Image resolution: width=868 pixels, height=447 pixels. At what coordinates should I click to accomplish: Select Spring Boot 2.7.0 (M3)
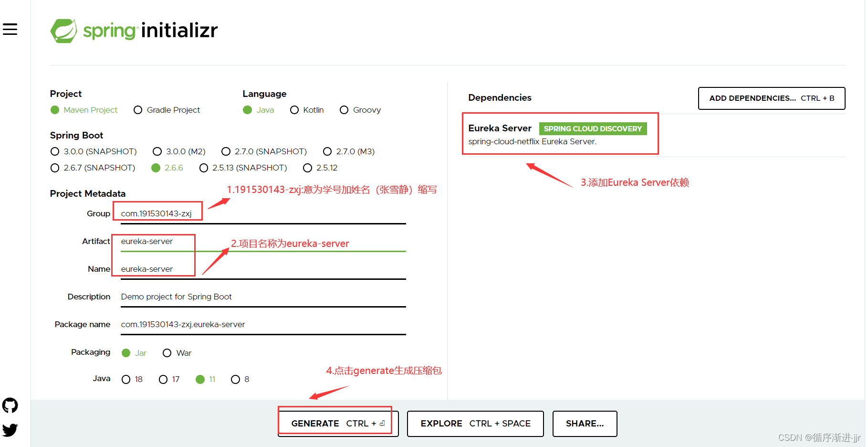click(327, 151)
